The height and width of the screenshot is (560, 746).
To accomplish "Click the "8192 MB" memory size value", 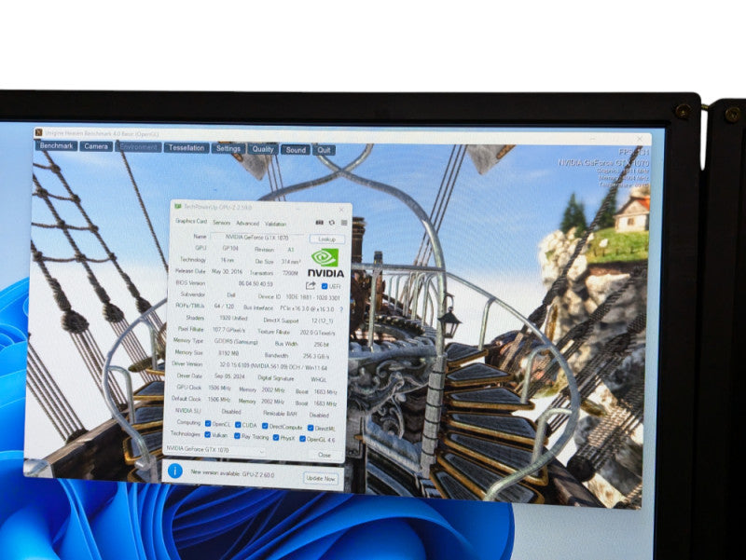I will click(228, 353).
